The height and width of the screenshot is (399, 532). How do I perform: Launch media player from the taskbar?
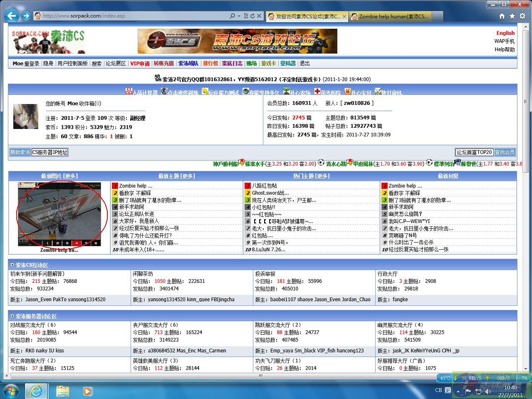point(87,391)
